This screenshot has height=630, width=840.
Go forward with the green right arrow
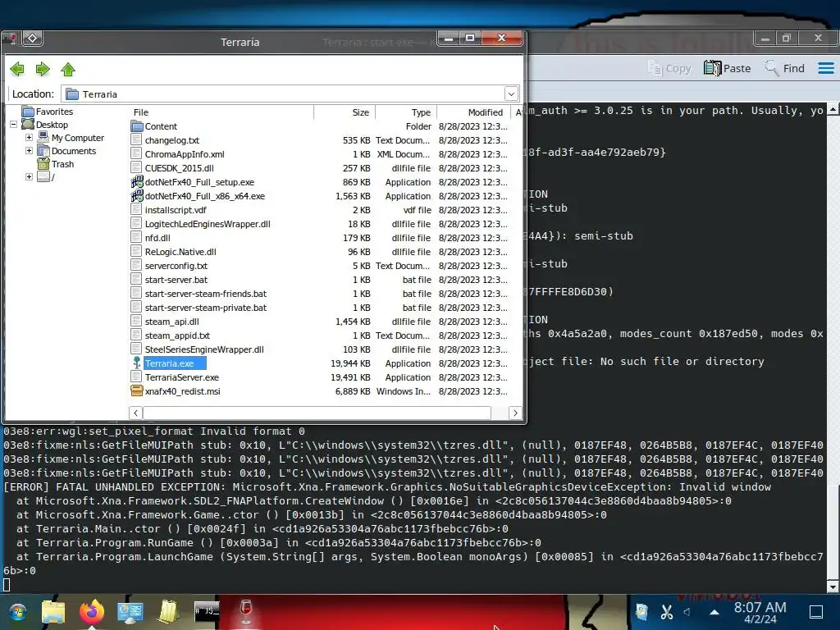43,69
